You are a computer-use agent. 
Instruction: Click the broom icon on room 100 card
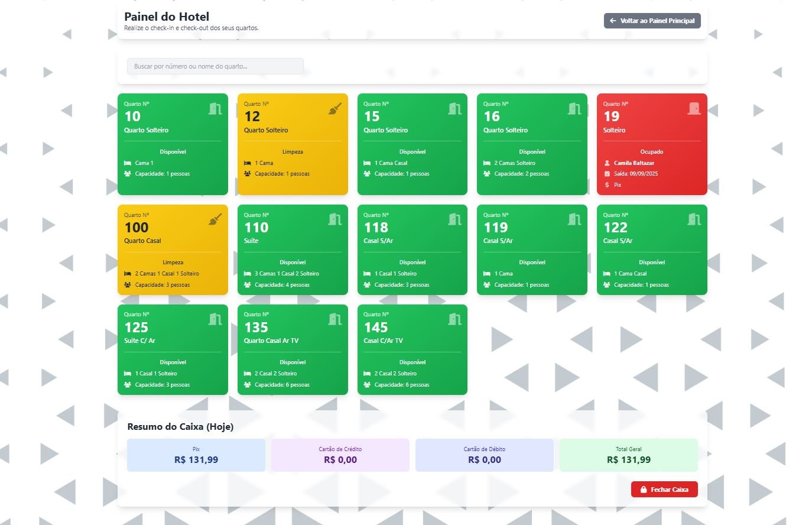point(215,220)
